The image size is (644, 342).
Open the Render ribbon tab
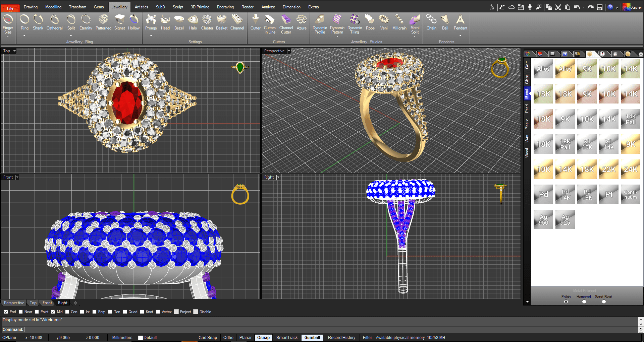pos(247,7)
